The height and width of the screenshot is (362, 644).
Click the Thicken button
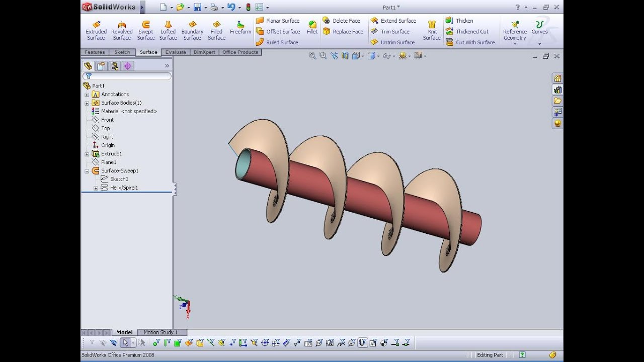pyautogui.click(x=459, y=21)
